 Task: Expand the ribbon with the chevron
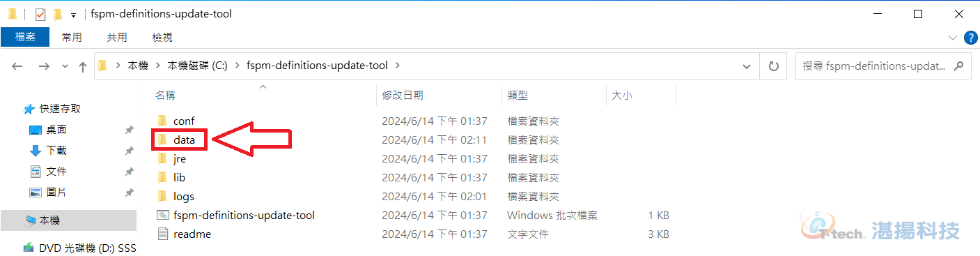(x=953, y=38)
